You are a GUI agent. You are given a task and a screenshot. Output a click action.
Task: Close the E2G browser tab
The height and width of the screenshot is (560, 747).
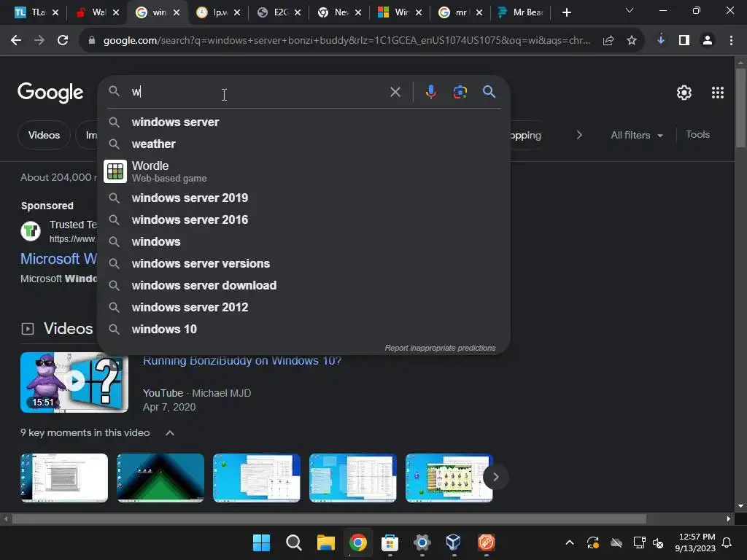pyautogui.click(x=298, y=13)
